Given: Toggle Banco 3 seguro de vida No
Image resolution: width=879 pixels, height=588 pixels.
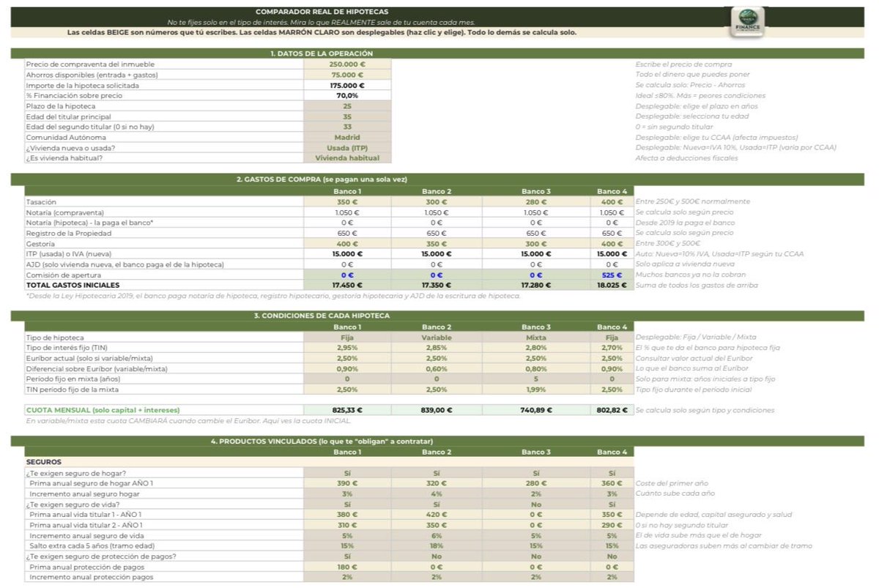Looking at the screenshot, I should (x=536, y=504).
